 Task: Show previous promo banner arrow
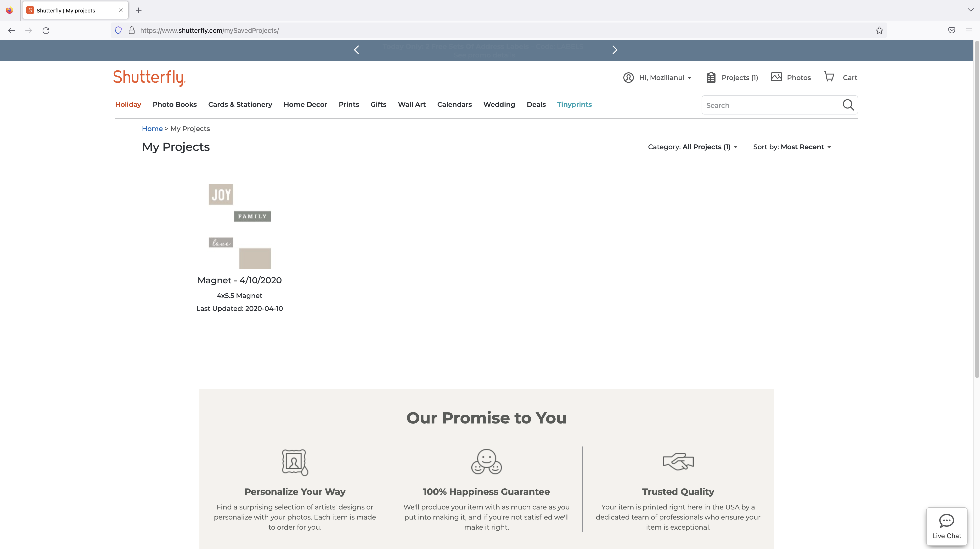(356, 50)
